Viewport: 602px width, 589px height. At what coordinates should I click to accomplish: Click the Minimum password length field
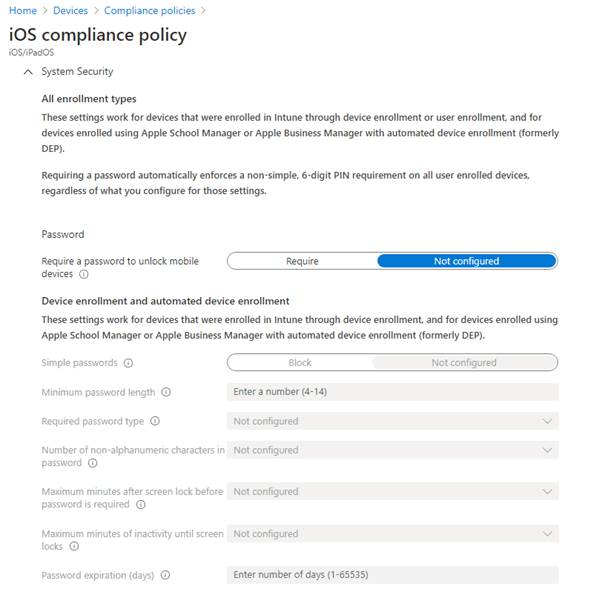(x=392, y=392)
